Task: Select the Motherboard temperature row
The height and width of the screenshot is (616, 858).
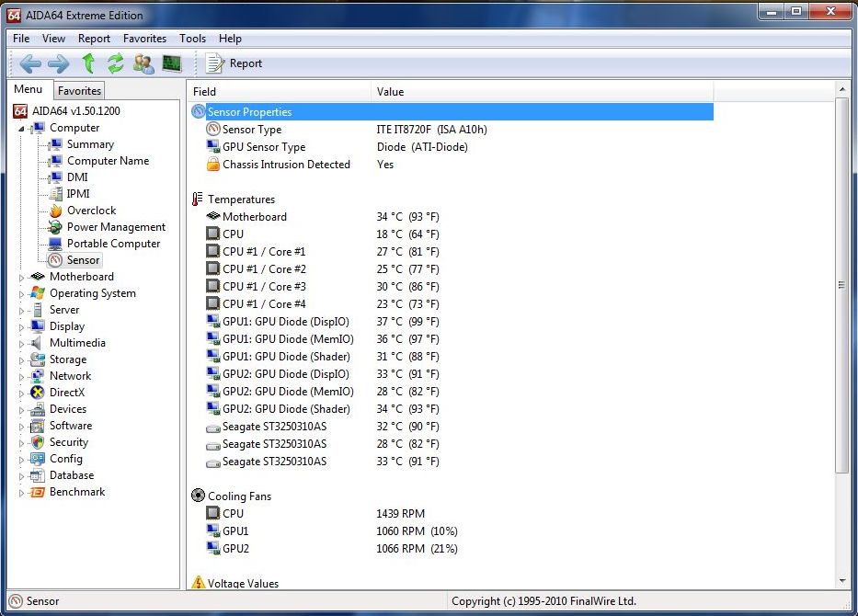Action: 452,217
